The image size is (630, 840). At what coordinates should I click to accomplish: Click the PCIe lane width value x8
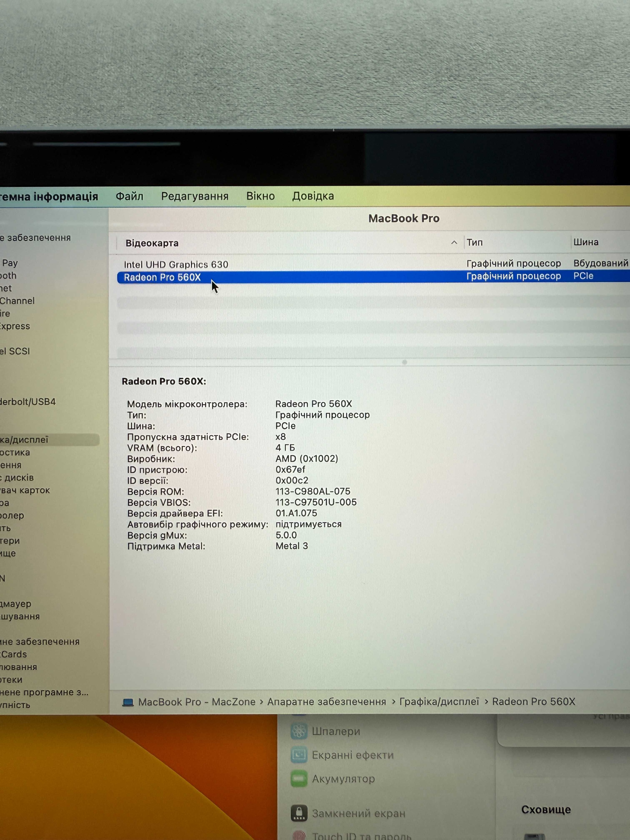(281, 437)
